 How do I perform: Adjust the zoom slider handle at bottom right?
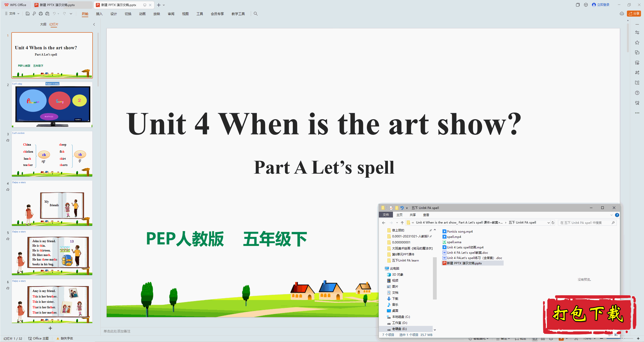pyautogui.click(x=622, y=338)
